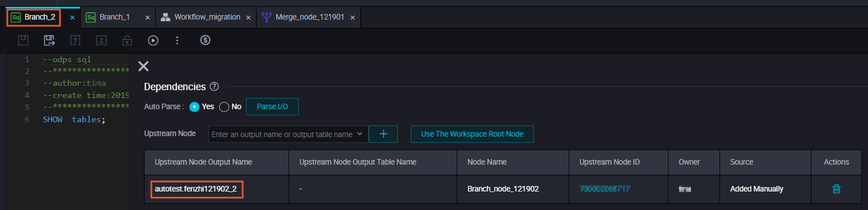Close the Workflow_migration tab
This screenshot has width=868, height=210.
click(x=249, y=17)
